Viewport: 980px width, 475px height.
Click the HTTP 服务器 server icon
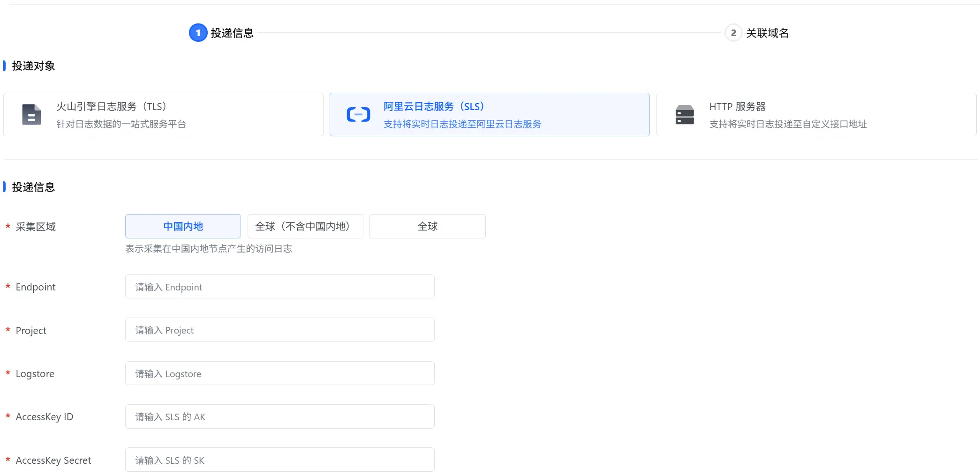685,115
